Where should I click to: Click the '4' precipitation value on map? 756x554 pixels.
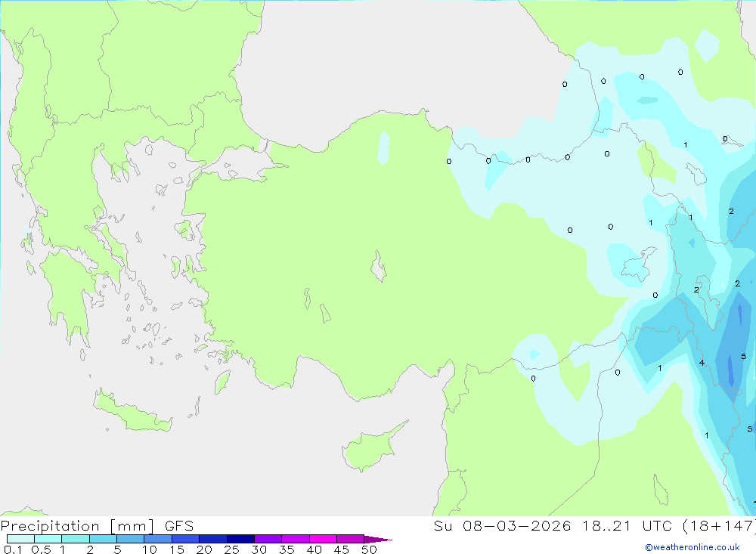pos(702,363)
